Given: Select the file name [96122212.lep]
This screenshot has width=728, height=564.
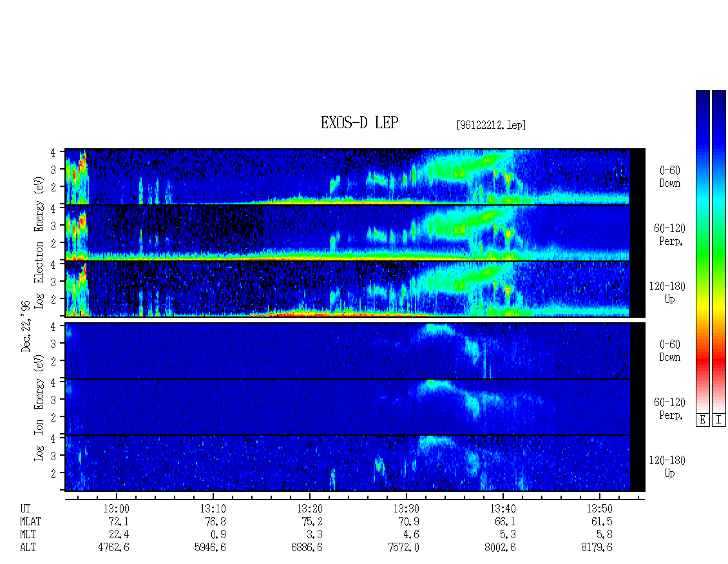Looking at the screenshot, I should click(491, 125).
